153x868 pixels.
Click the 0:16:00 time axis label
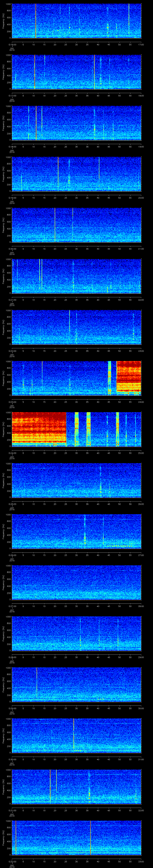(12, 44)
